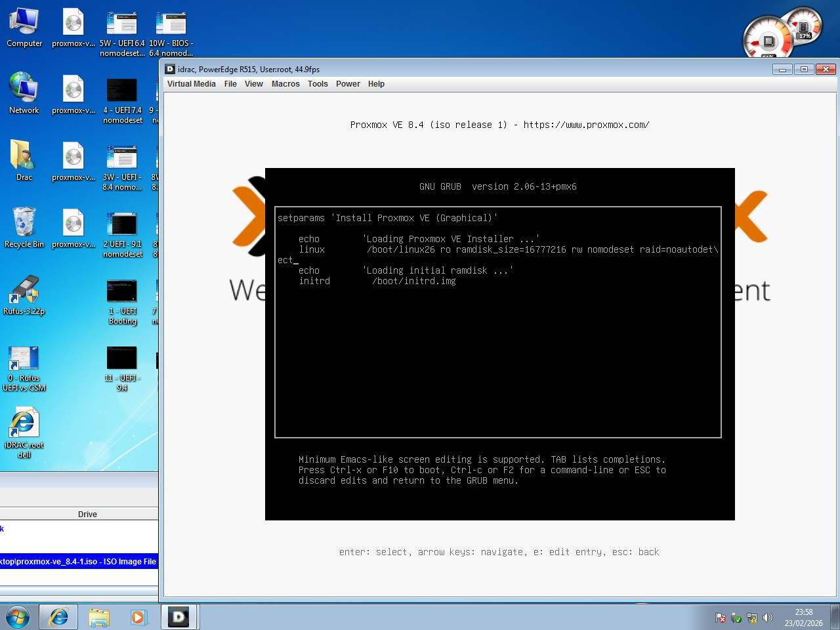Launch Internet Explorer from the taskbar
The image size is (840, 630).
58,617
